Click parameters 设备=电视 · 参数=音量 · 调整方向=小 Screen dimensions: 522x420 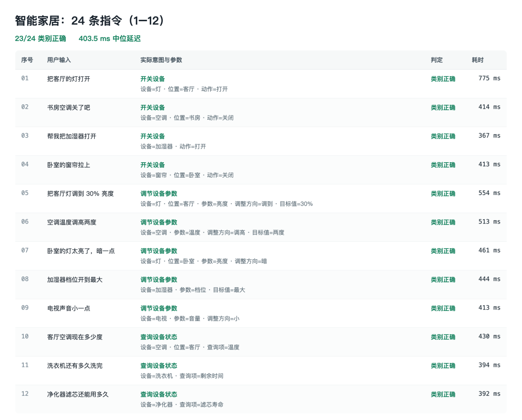190,319
